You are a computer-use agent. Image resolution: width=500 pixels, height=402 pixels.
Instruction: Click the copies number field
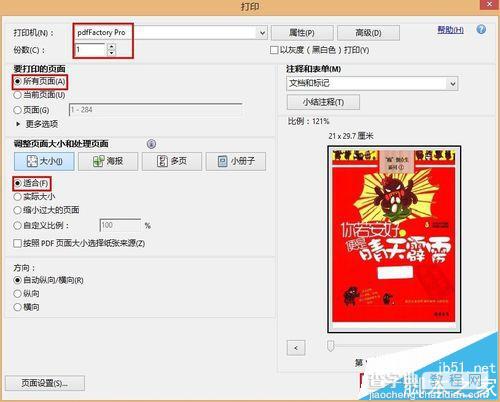91,50
